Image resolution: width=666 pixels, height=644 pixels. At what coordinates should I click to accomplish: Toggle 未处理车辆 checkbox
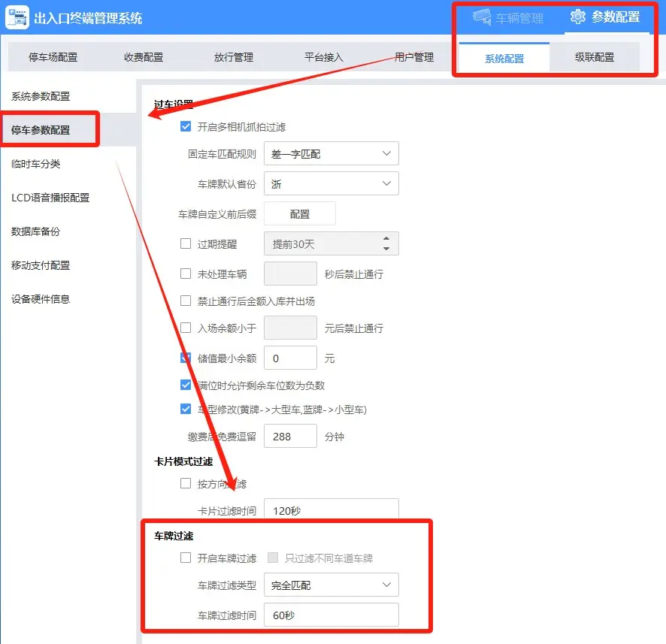pos(186,274)
